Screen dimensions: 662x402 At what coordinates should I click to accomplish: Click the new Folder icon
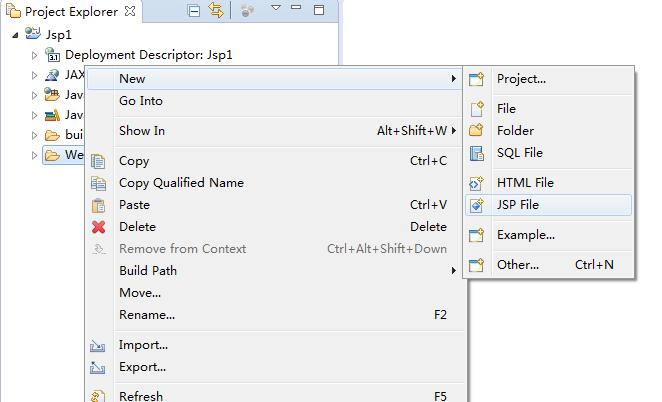point(477,131)
